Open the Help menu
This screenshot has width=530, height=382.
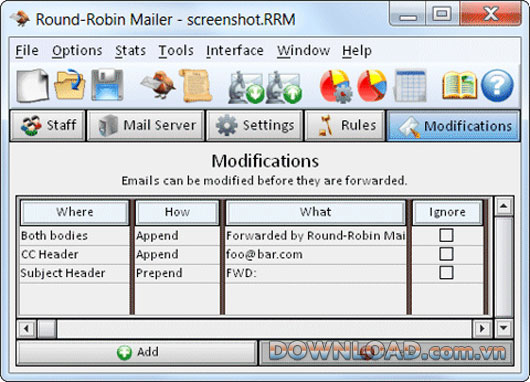(357, 51)
